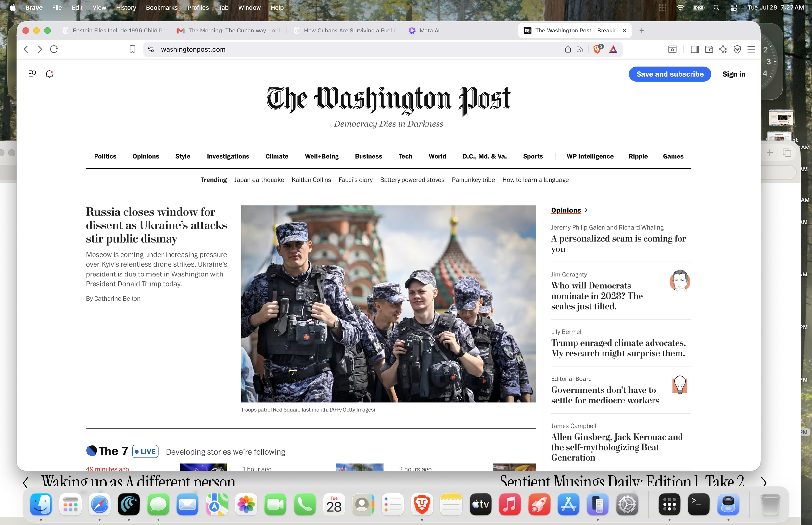Open Finder from the Dock
Viewport: 812px width, 525px height.
click(x=41, y=504)
